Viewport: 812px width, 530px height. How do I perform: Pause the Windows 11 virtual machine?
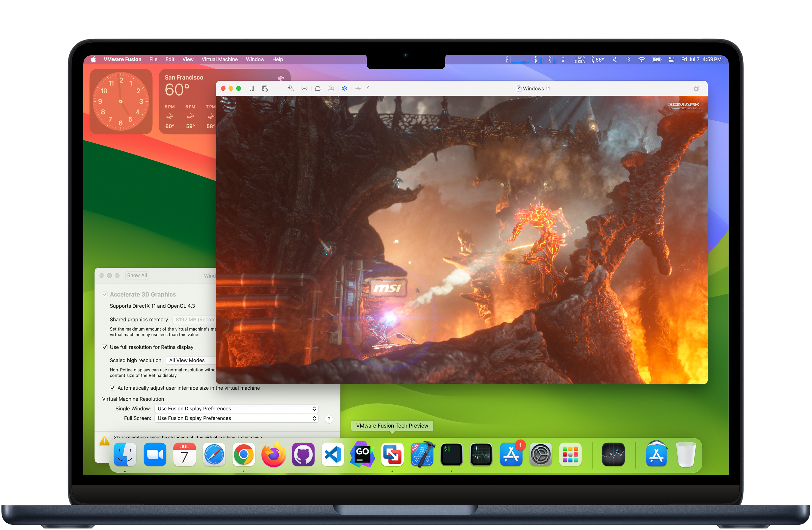[251, 88]
